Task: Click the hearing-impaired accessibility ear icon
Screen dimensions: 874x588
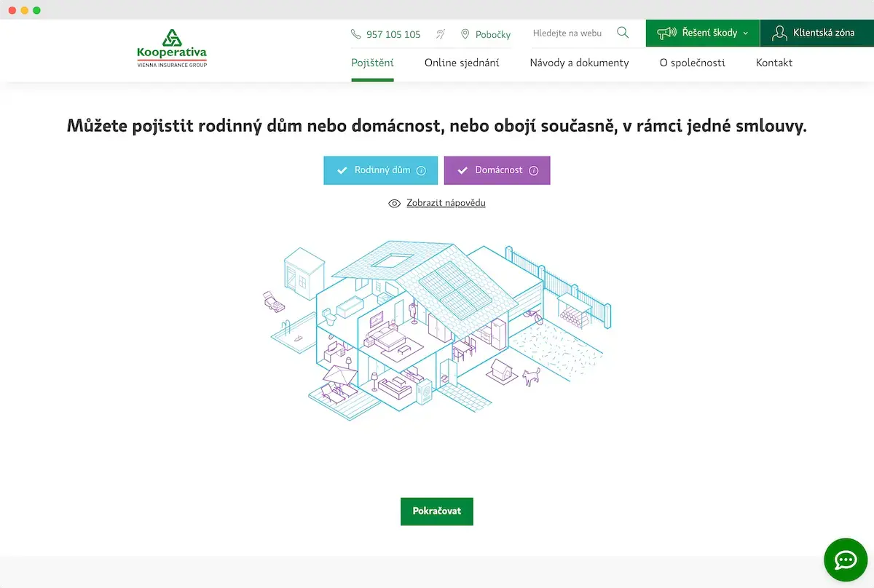Action: click(x=441, y=34)
